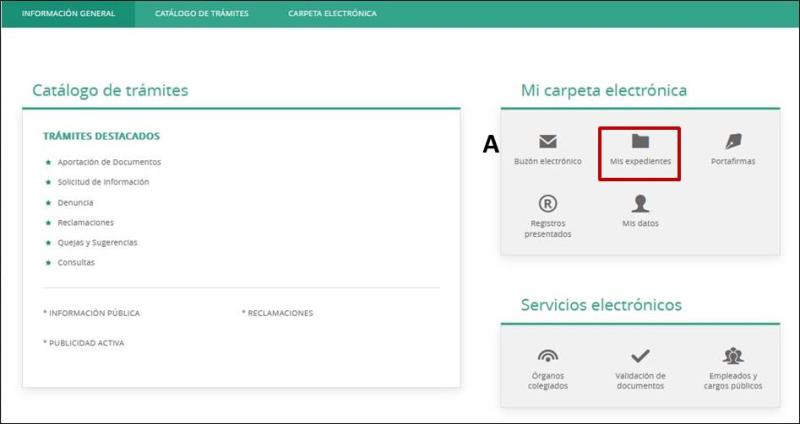Screen dimensions: 800x424
Task: Click the Trámites Destacados heading
Action: 102,136
